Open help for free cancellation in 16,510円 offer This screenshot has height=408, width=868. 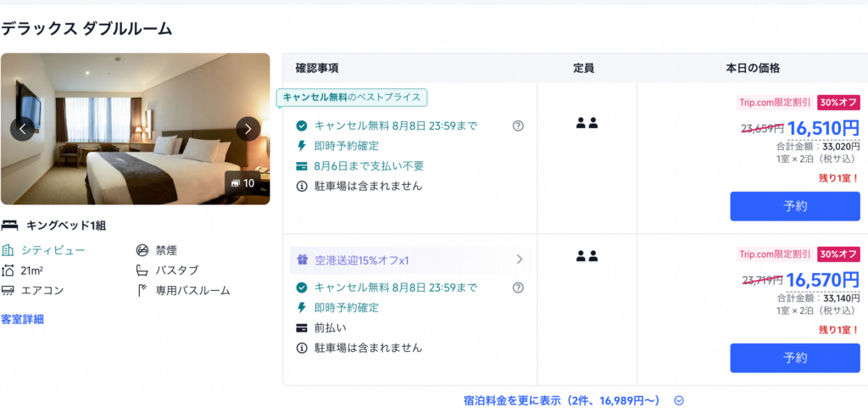(x=518, y=126)
